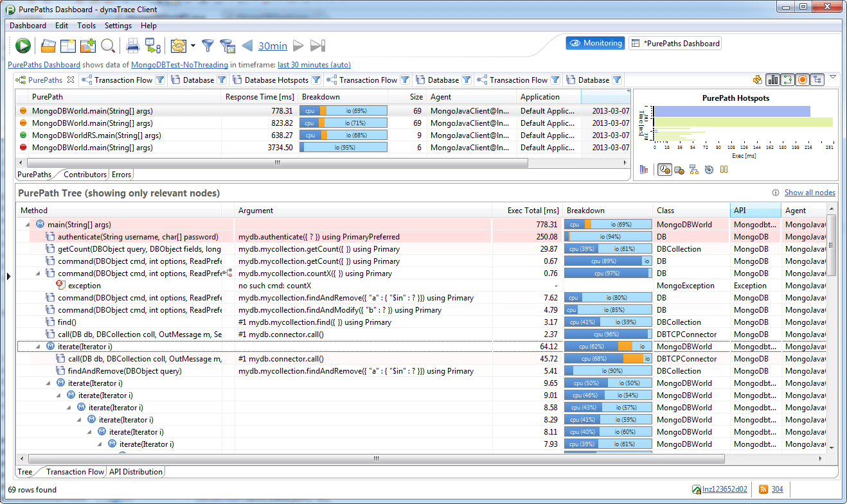Switch to the Contributors tab
847x504 pixels.
85,174
